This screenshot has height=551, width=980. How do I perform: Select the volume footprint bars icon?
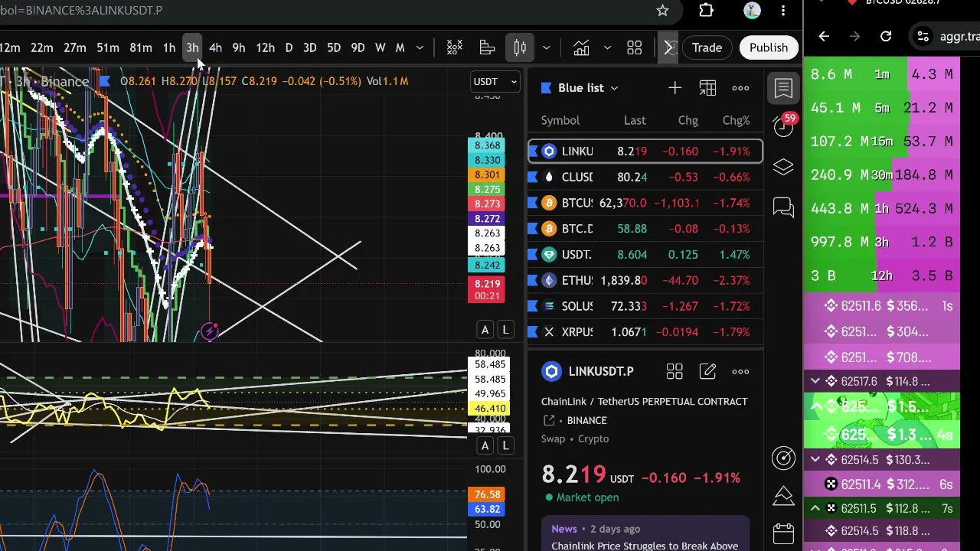coord(487,47)
